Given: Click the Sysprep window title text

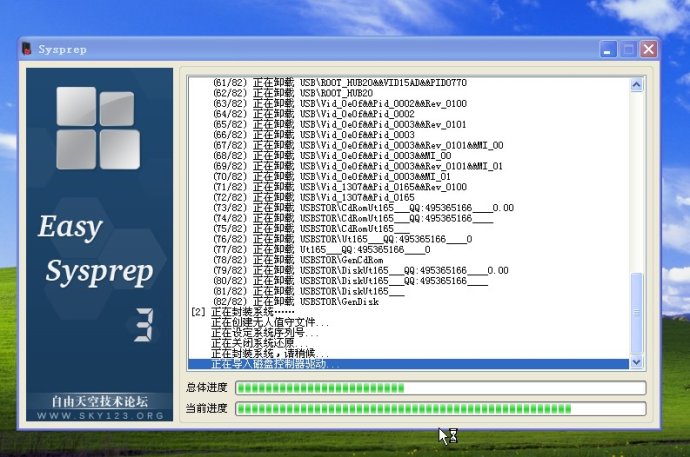Looking at the screenshot, I should point(62,49).
